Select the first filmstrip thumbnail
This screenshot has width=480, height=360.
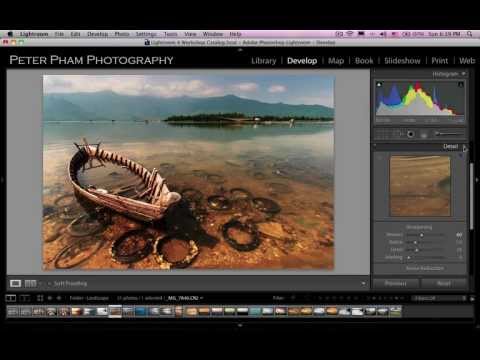point(12,312)
